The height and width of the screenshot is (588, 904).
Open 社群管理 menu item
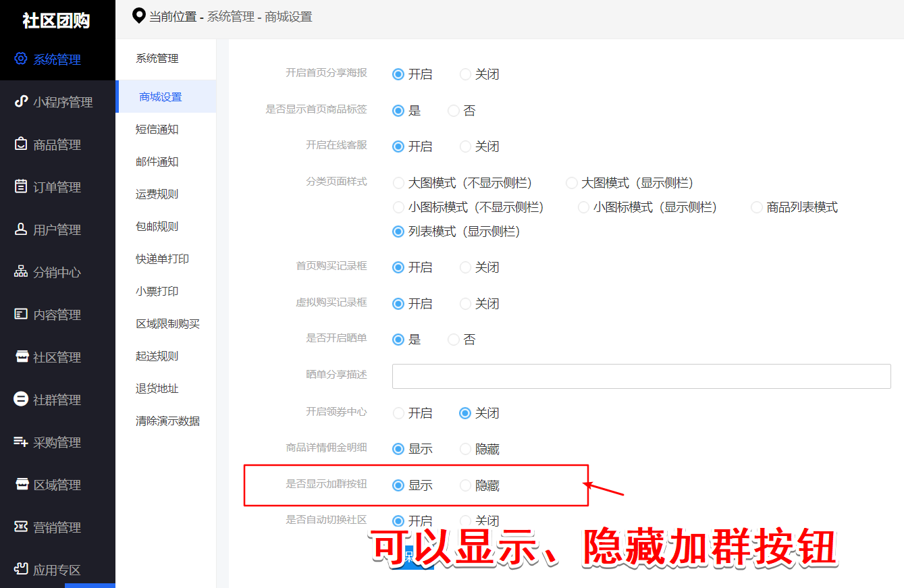pos(57,400)
